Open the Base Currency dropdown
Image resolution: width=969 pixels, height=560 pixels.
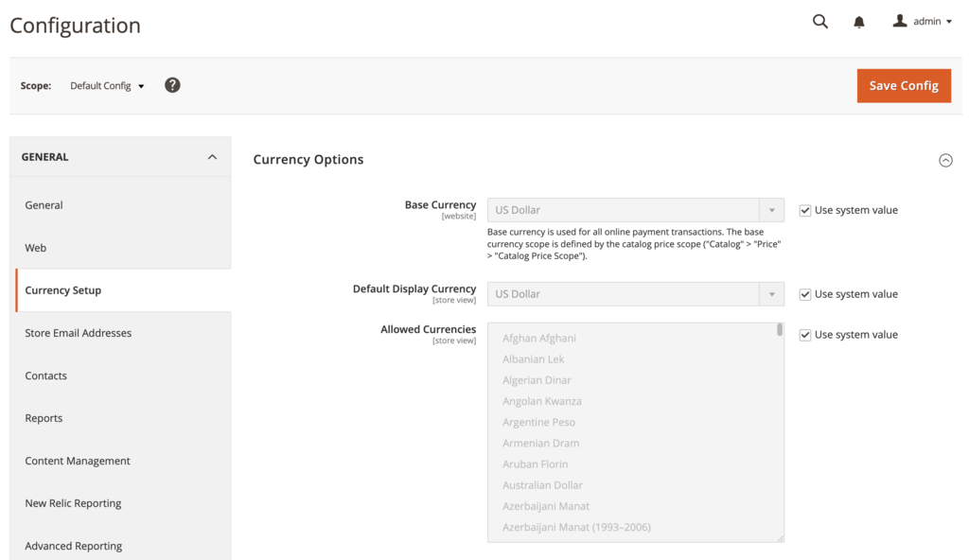click(x=770, y=209)
